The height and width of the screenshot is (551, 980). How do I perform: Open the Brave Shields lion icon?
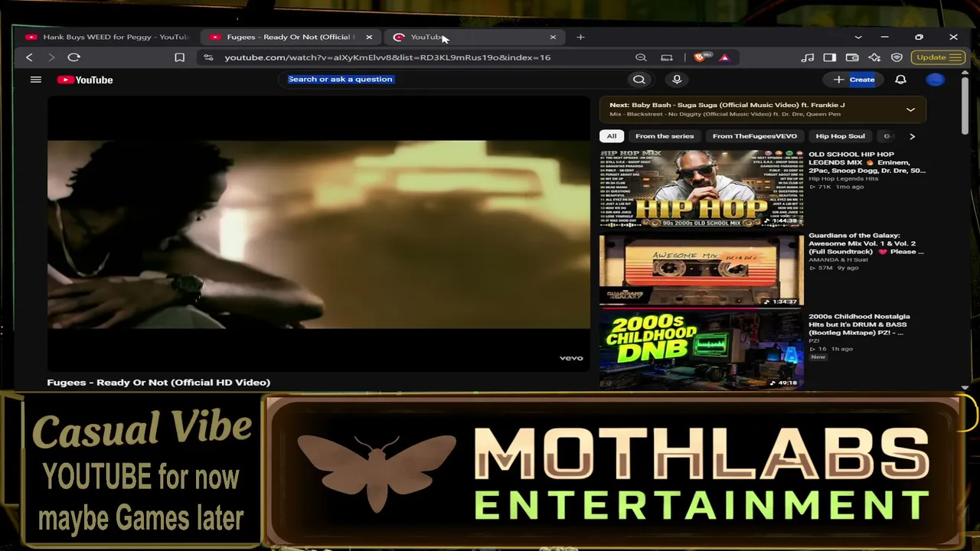tap(701, 57)
